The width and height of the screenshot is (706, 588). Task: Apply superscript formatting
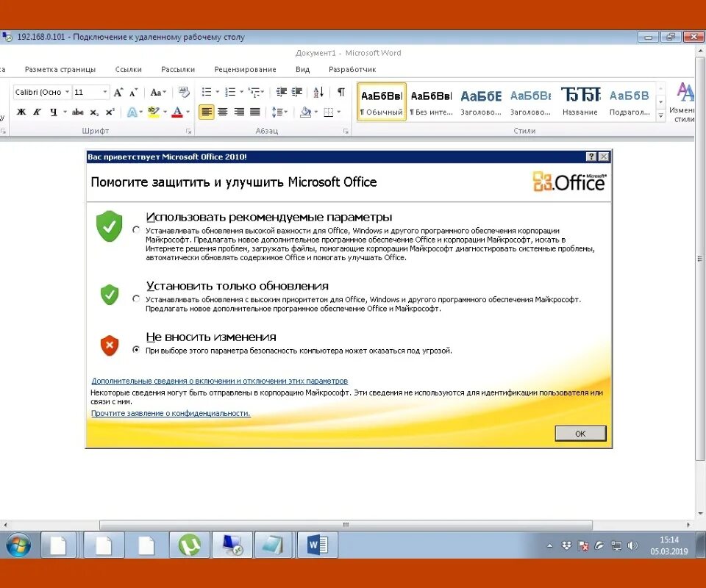point(110,112)
